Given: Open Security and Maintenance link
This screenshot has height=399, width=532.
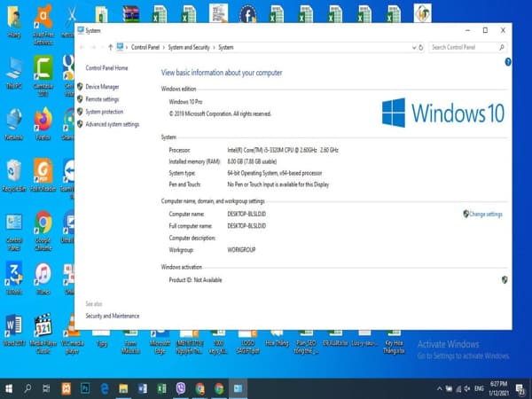Looking at the screenshot, I should tap(112, 316).
